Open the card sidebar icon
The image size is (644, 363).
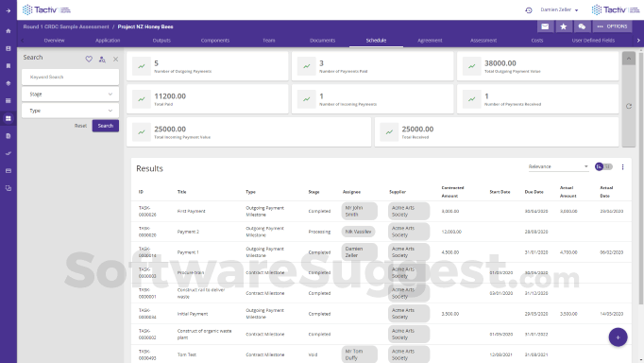pyautogui.click(x=8, y=170)
